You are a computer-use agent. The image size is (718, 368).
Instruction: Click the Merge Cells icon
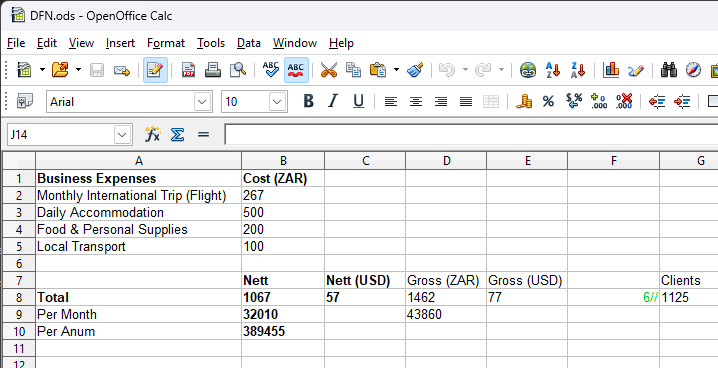491,102
